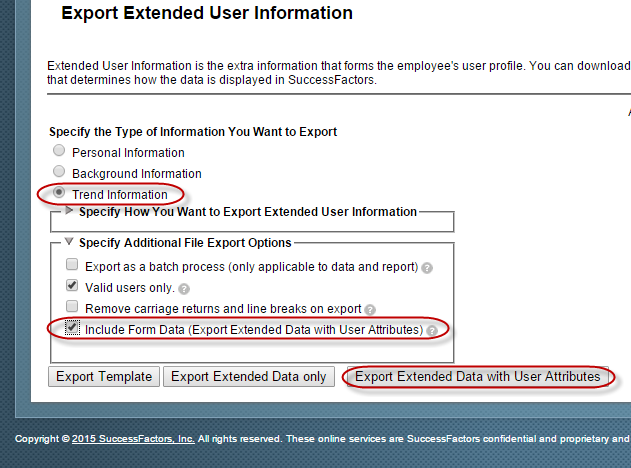
Task: Click the Valid users only label
Action: point(130,288)
